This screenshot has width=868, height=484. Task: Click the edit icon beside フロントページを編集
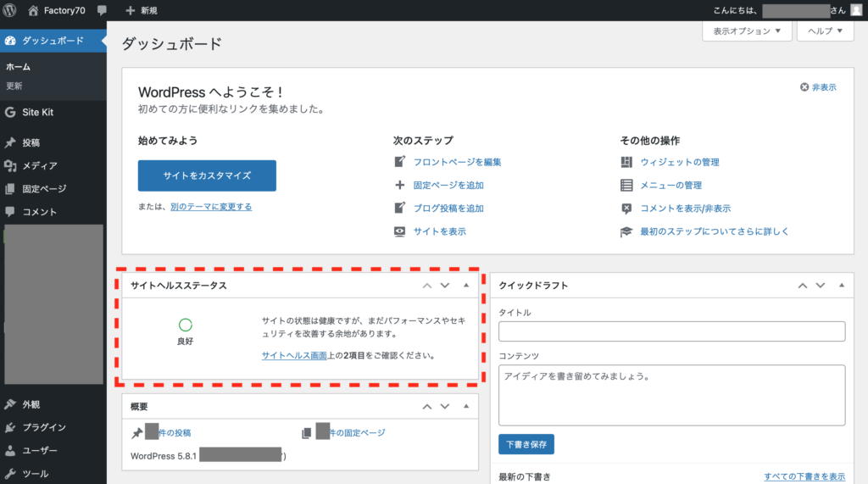coord(400,162)
